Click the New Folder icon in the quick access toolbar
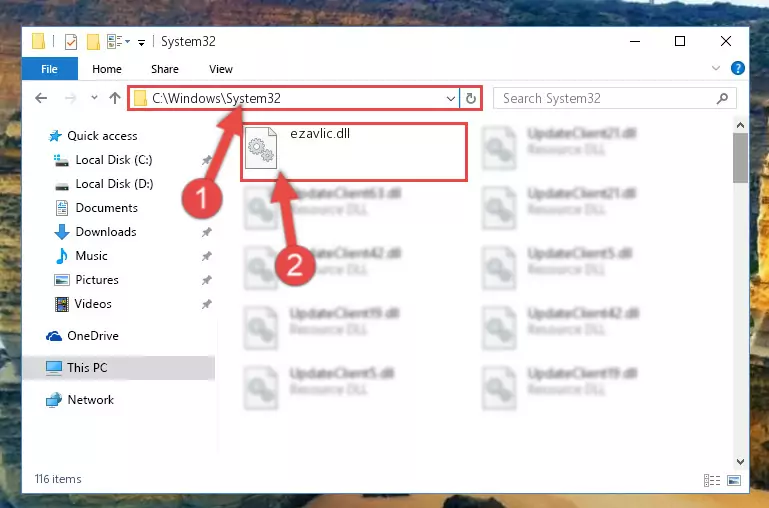This screenshot has height=508, width=769. [x=93, y=42]
